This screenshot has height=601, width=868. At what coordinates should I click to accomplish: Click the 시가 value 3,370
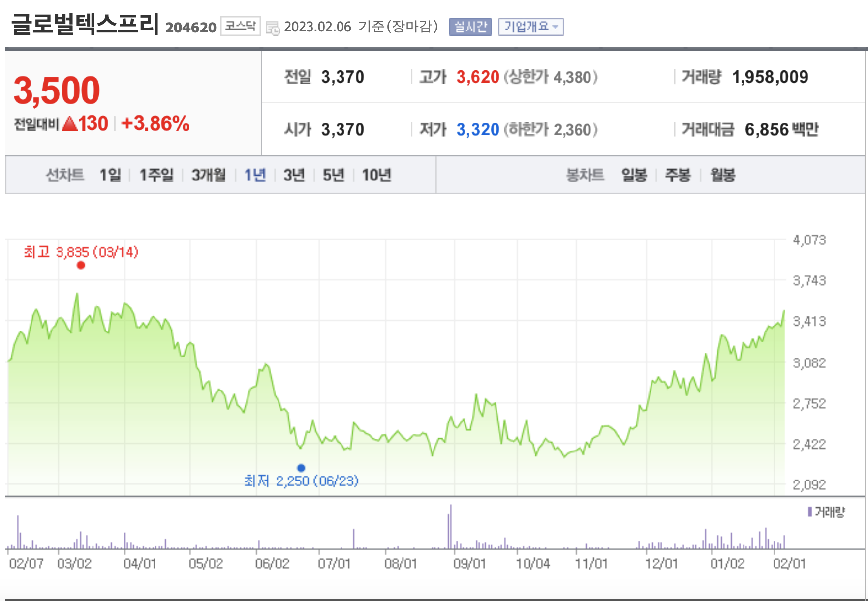(342, 130)
